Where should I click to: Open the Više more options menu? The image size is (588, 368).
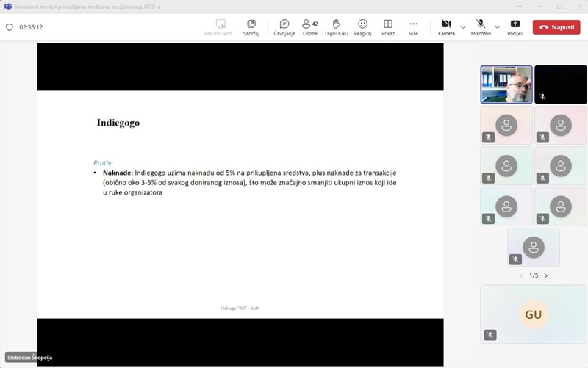pos(413,27)
